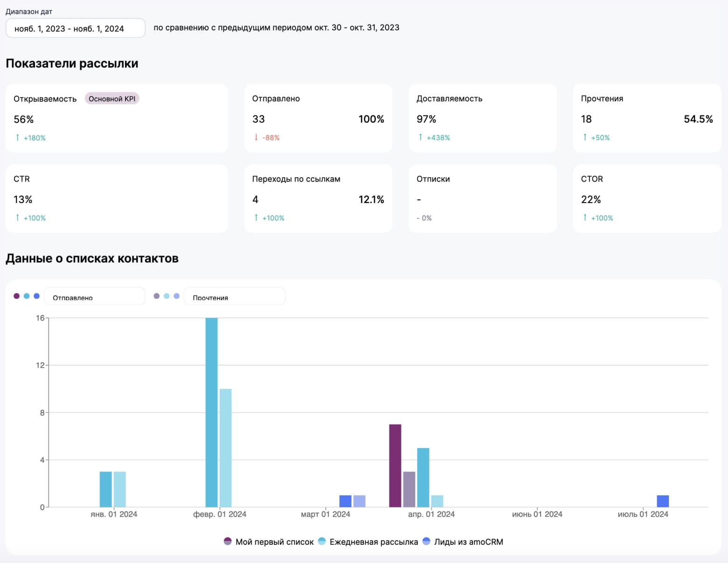Screen dimensions: 728x563
Task: Click the Переходы по ссылкам card title
Action: pos(296,179)
